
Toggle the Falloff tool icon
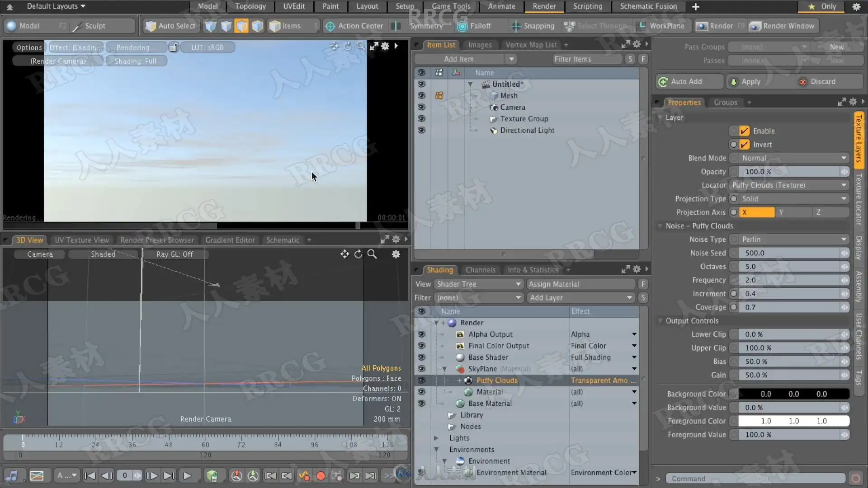[x=462, y=26]
